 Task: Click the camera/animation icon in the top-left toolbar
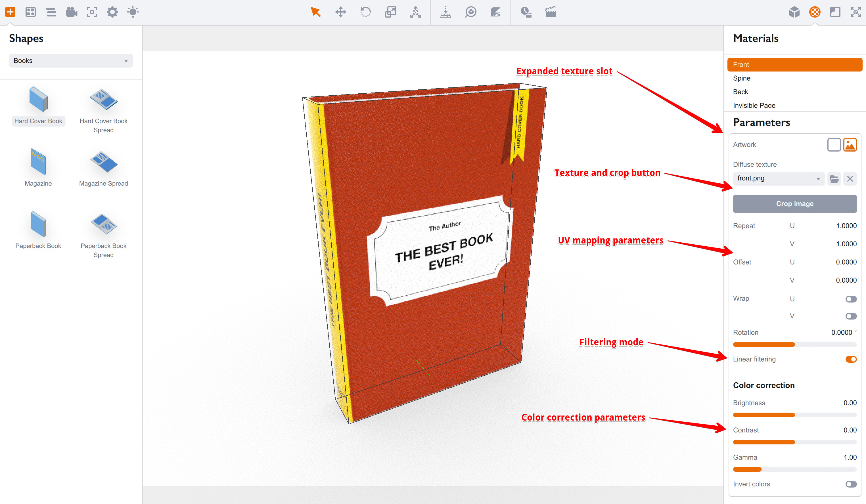pos(71,12)
